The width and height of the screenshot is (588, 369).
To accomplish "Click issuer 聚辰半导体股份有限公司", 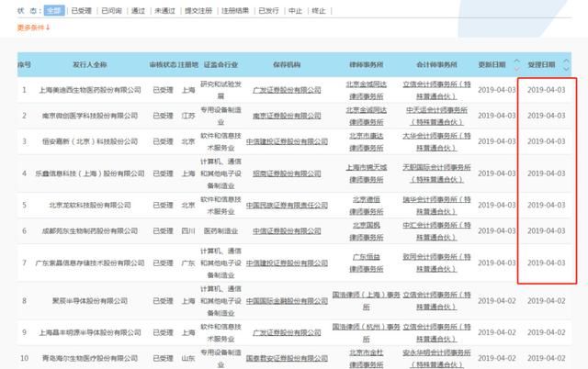I will [x=90, y=301].
